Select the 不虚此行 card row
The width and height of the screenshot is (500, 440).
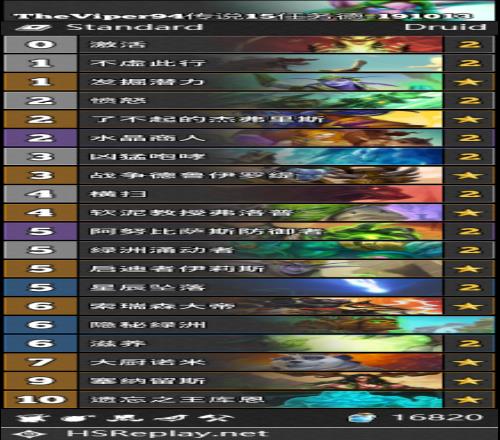pyautogui.click(x=249, y=63)
